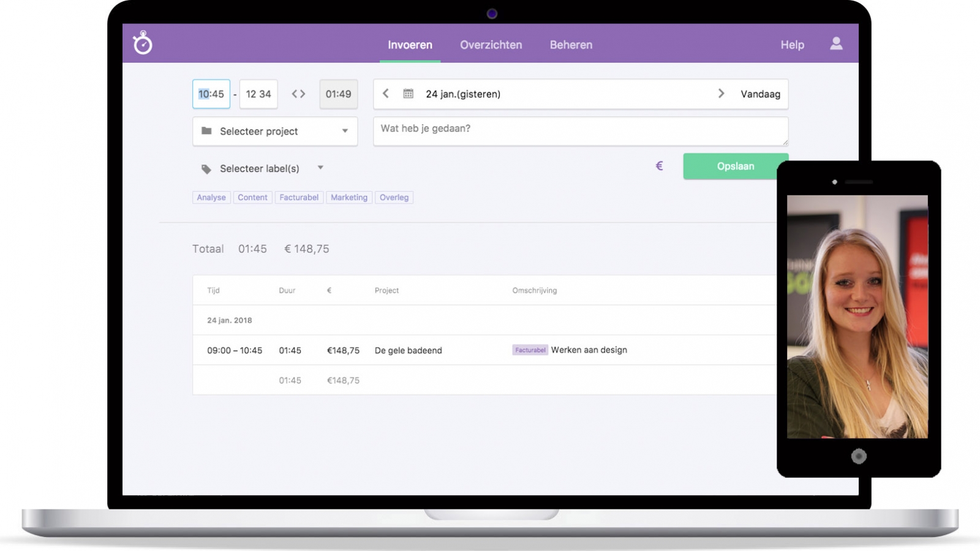Switch to the Invoeren tab
The image size is (980, 551).
410,45
